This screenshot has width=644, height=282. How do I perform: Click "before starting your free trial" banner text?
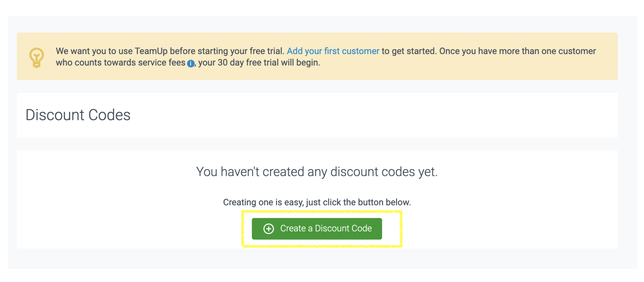coord(227,51)
